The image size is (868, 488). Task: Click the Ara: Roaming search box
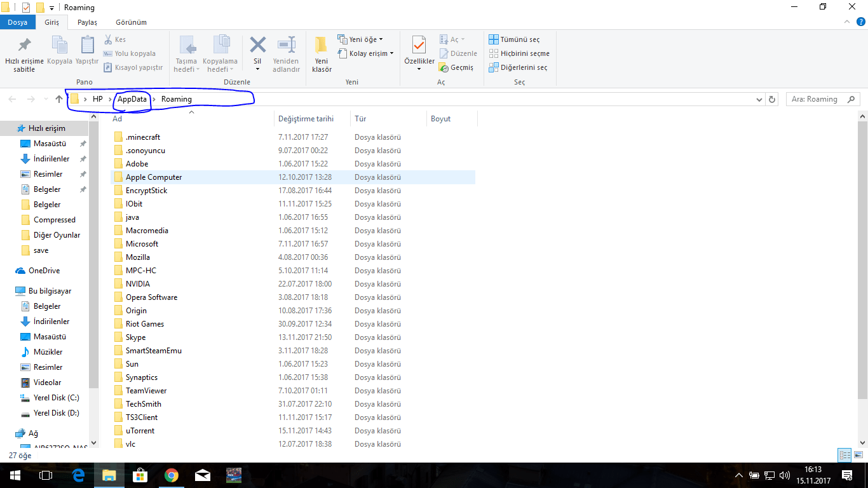(x=823, y=99)
